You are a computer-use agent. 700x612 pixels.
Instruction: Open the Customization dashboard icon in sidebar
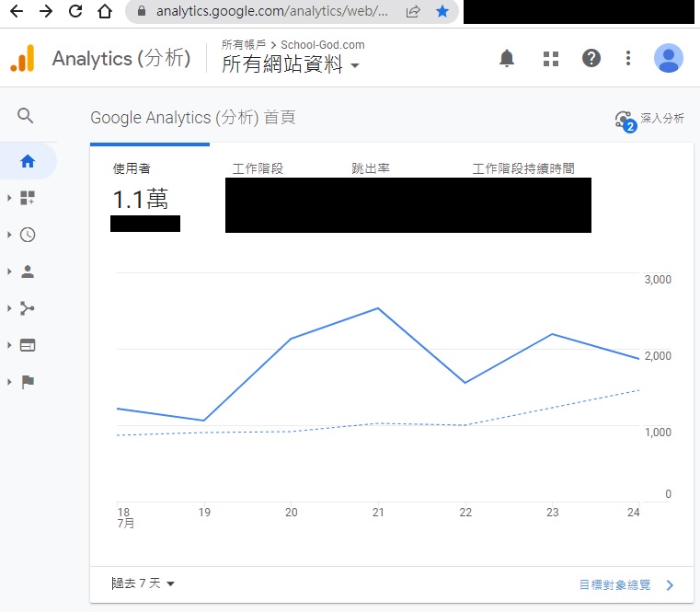28,198
